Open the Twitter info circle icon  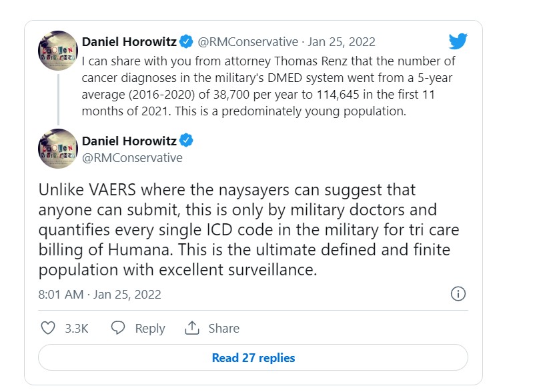coord(458,294)
